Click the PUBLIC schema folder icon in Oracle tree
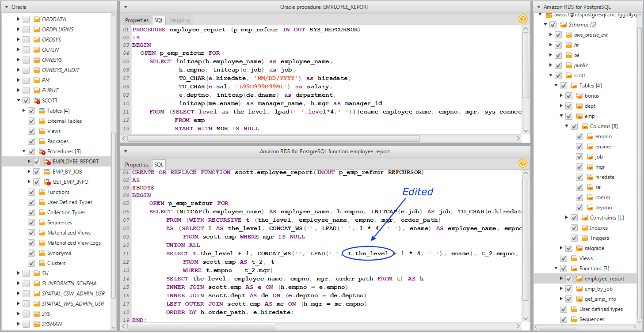Image resolution: width=644 pixels, height=333 pixels. [37, 91]
